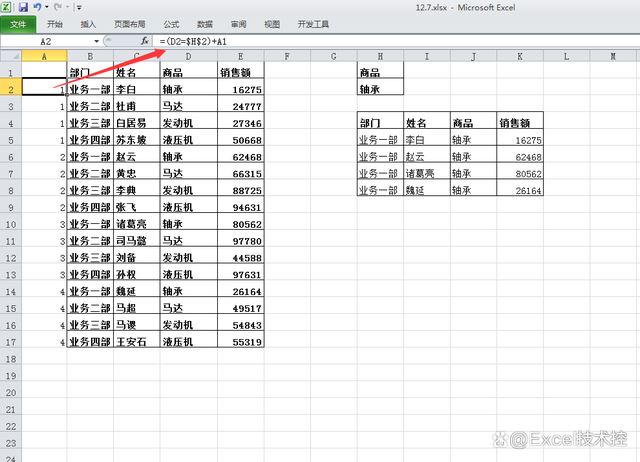
Task: Select column D header
Action: pyautogui.click(x=187, y=56)
